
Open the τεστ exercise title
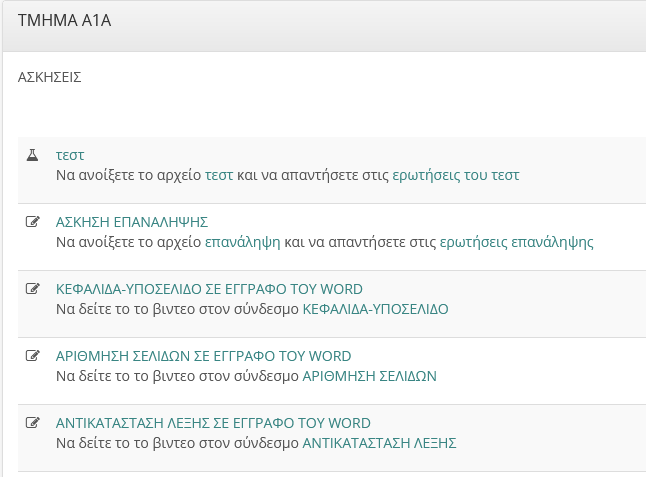[x=70, y=156]
